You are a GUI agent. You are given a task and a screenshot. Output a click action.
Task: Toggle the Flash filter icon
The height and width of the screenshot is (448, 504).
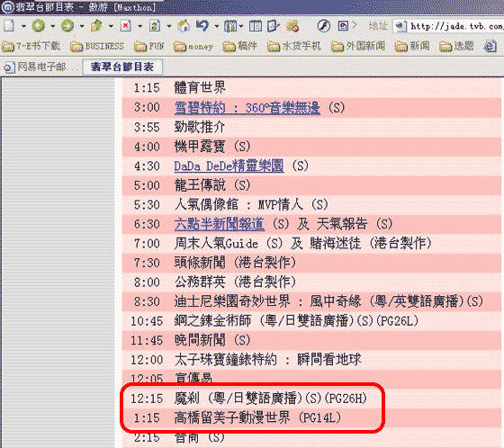pos(323,26)
